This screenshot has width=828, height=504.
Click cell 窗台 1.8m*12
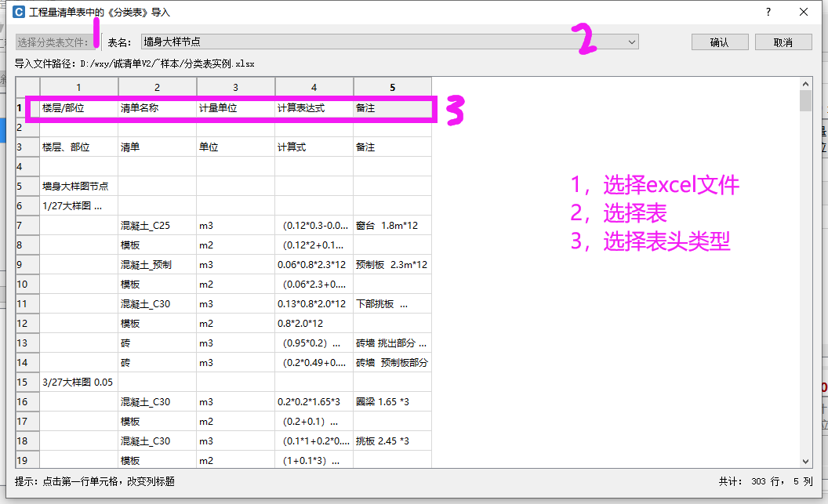pos(392,225)
